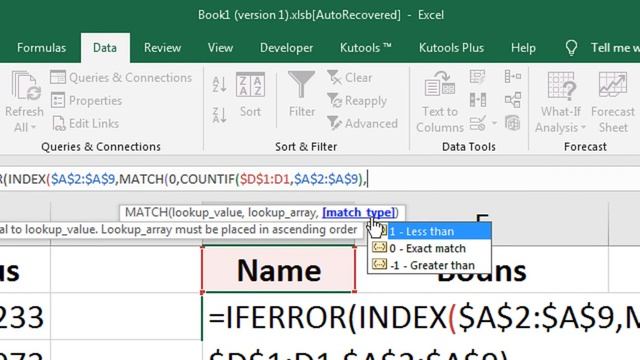Image resolution: width=640 pixels, height=360 pixels.
Task: Open connection Properties
Action: 87,100
